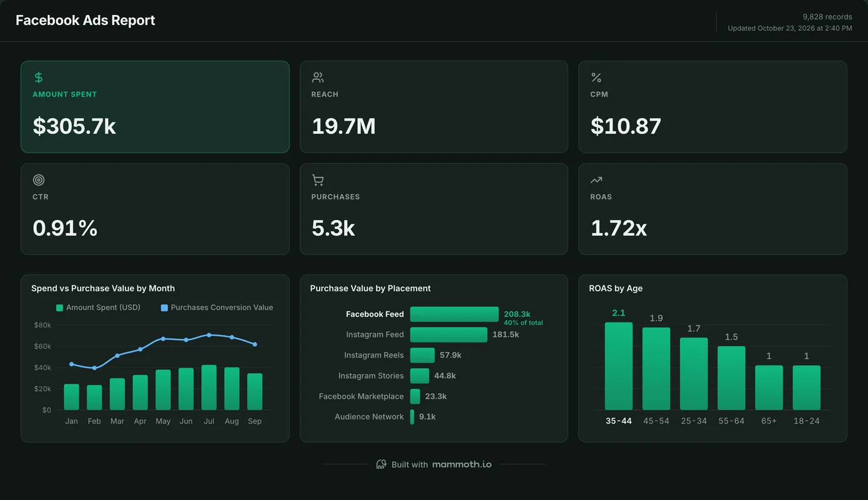Viewport: 868px width, 500px height.
Task: Click the people icon above Reach
Action: [x=318, y=77]
